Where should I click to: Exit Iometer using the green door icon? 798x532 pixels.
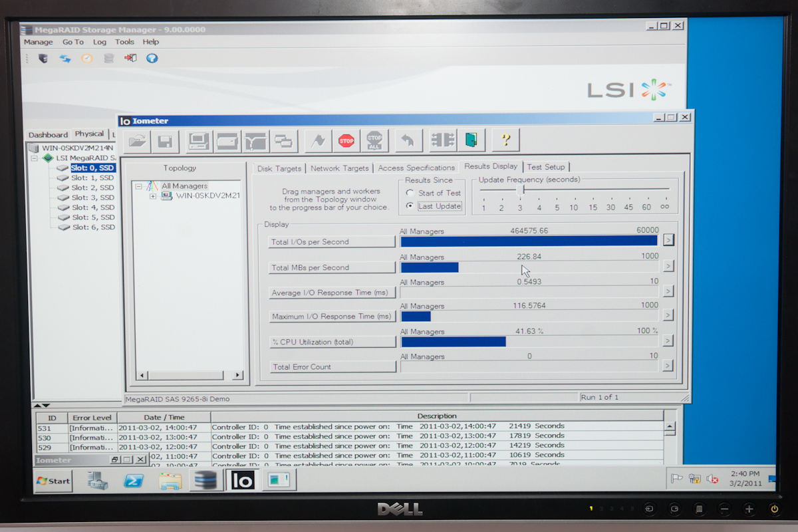tap(471, 140)
